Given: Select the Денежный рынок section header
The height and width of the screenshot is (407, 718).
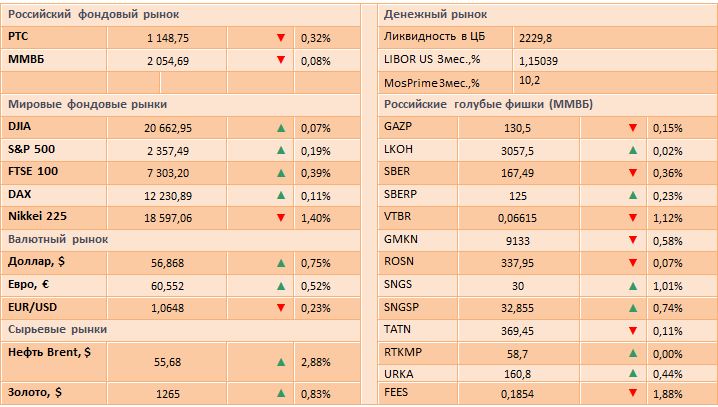Looking at the screenshot, I should 436,15.
